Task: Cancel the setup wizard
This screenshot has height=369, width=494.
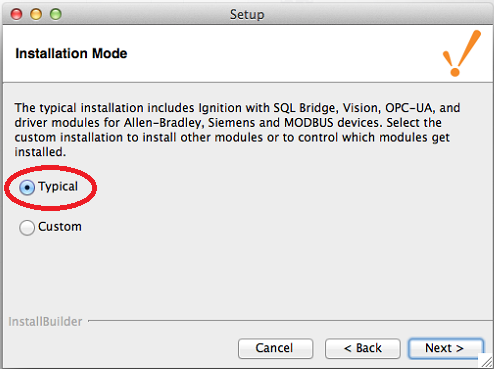Action: click(275, 348)
